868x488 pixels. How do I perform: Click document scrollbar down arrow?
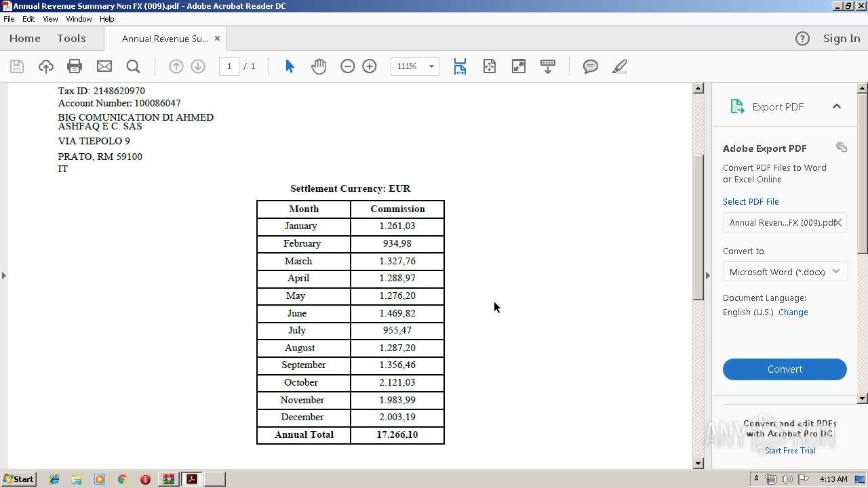(x=698, y=464)
